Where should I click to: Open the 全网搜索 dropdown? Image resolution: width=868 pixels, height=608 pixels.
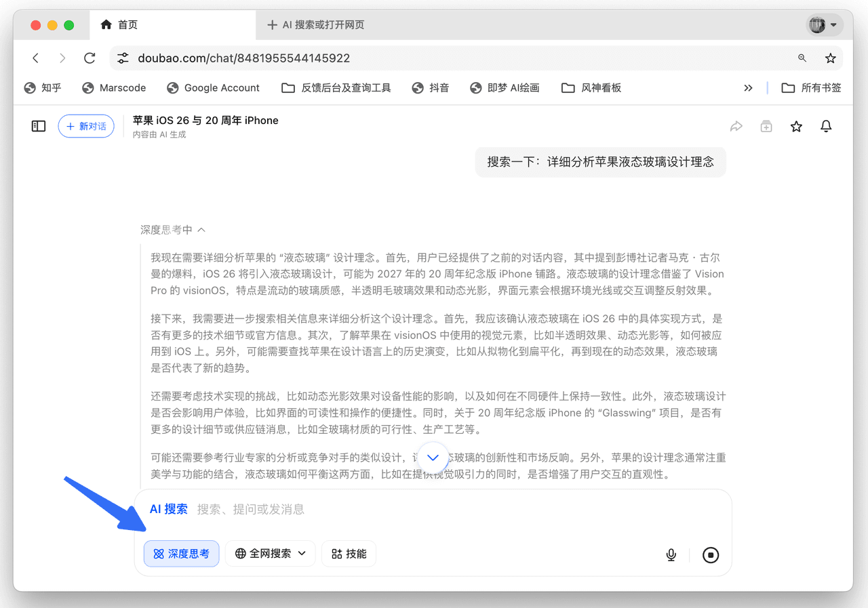click(x=271, y=554)
